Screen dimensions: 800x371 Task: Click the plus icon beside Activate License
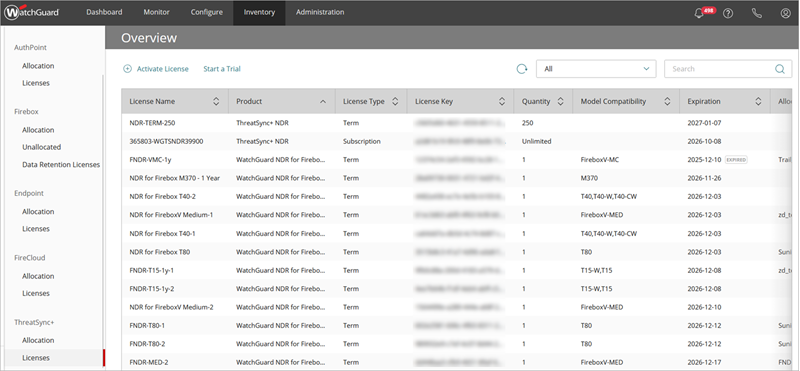[127, 69]
